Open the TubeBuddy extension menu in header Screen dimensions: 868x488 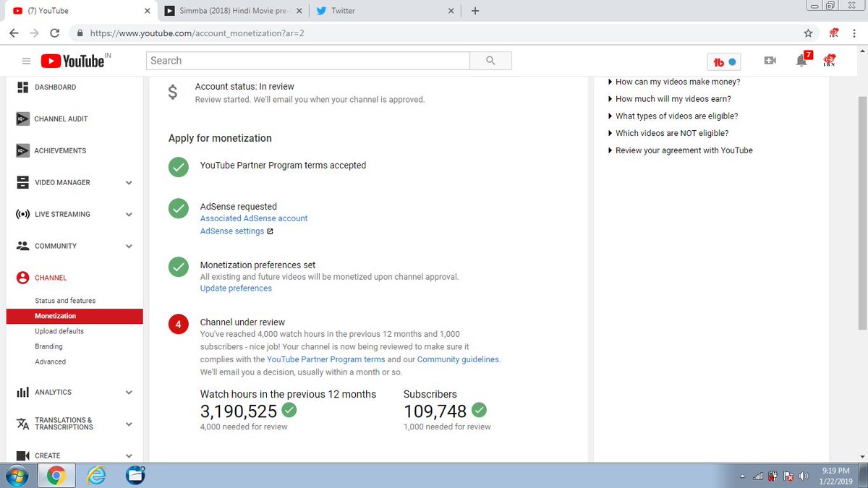pyautogui.click(x=724, y=61)
